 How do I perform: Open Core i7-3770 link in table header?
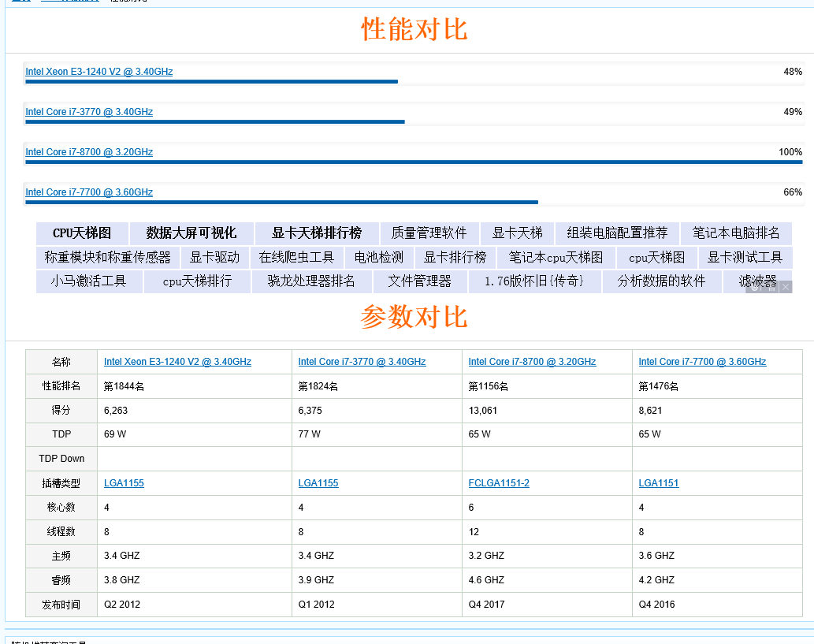tap(362, 362)
